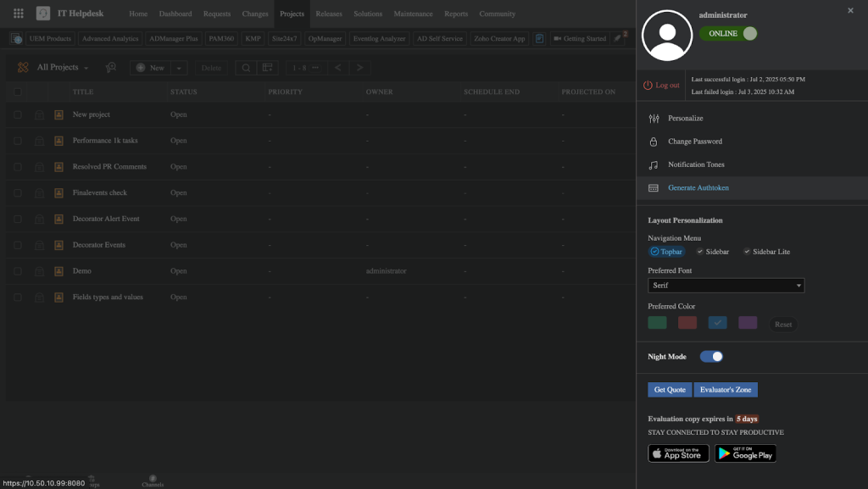Select the Topbar navigation option
The height and width of the screenshot is (489, 868).
[666, 252]
